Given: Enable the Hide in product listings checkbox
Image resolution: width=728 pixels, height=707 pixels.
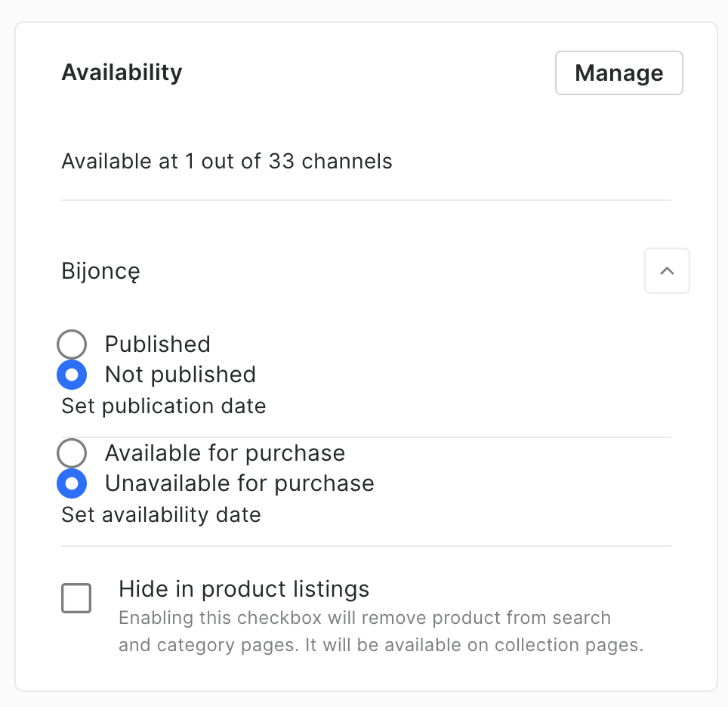Looking at the screenshot, I should [76, 597].
